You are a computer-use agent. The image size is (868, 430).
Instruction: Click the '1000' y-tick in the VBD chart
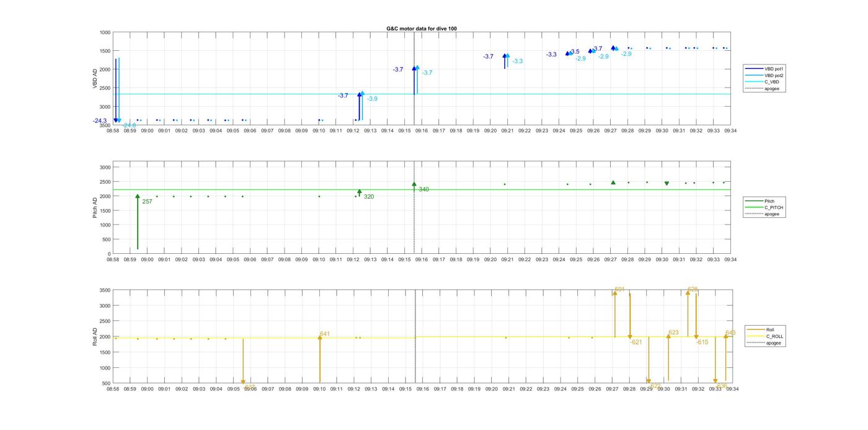tap(104, 32)
